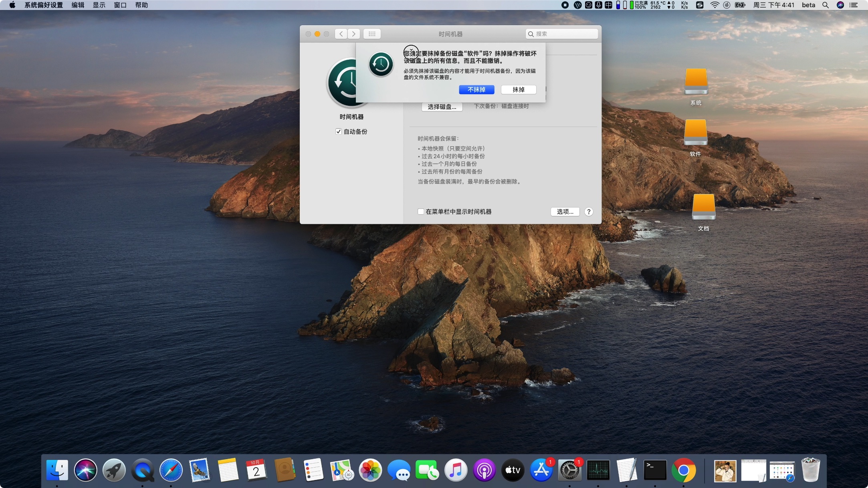
Task: Open the 显示 menu
Action: 99,5
